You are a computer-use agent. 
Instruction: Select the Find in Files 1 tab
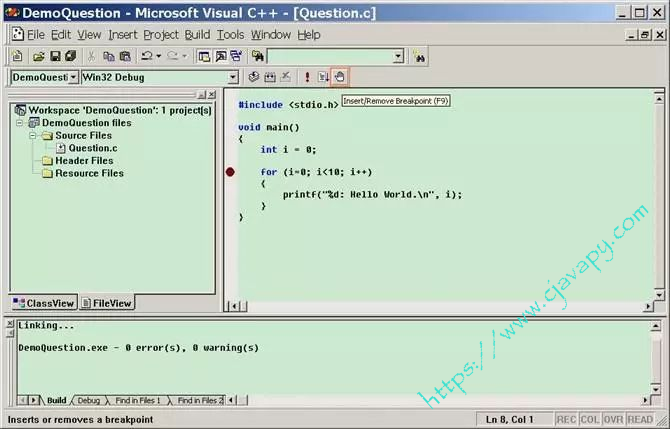tap(138, 400)
